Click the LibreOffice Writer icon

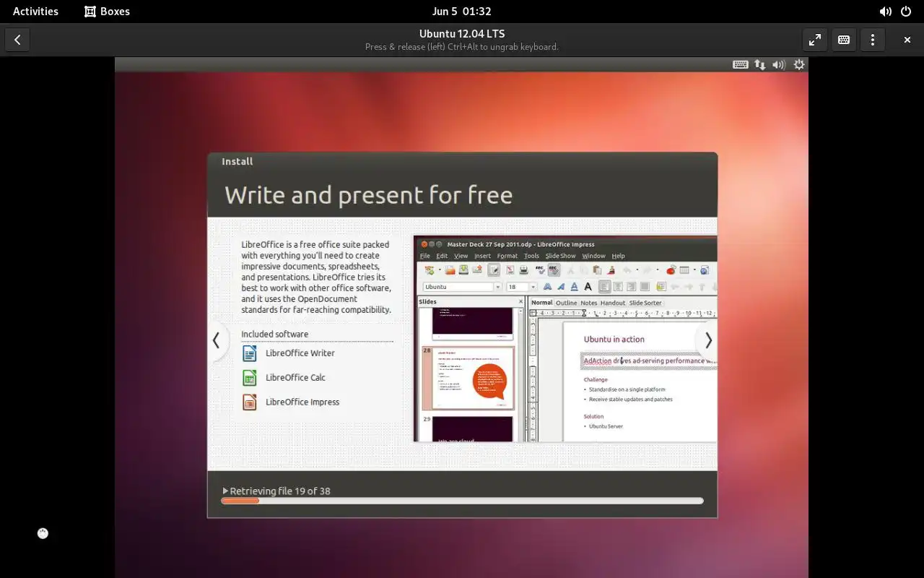[x=250, y=353]
